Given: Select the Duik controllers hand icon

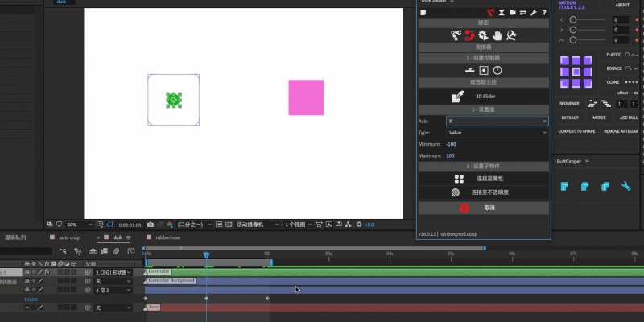Looking at the screenshot, I should click(x=497, y=35).
